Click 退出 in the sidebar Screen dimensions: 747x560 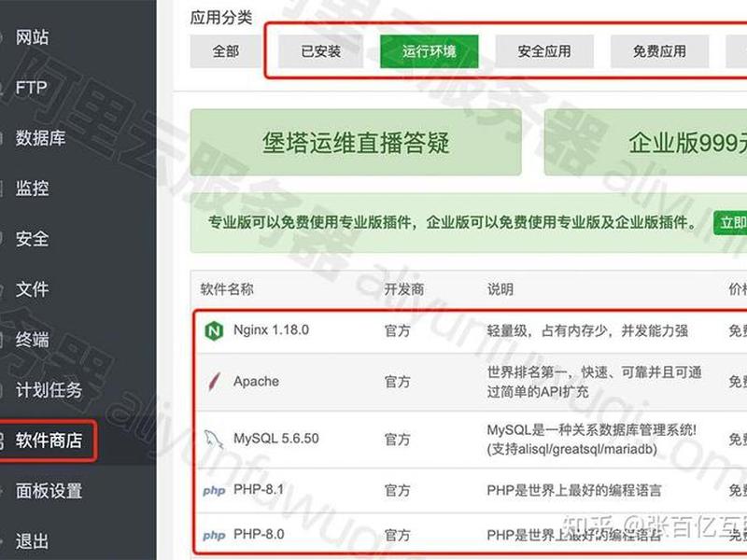(32, 541)
